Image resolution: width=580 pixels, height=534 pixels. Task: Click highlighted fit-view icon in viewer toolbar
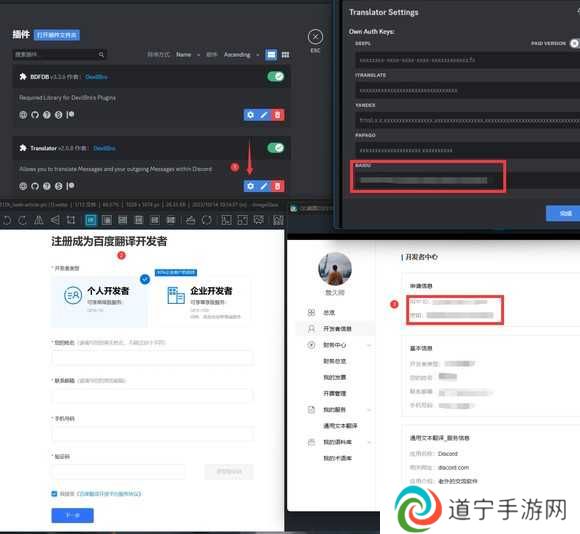click(91, 220)
